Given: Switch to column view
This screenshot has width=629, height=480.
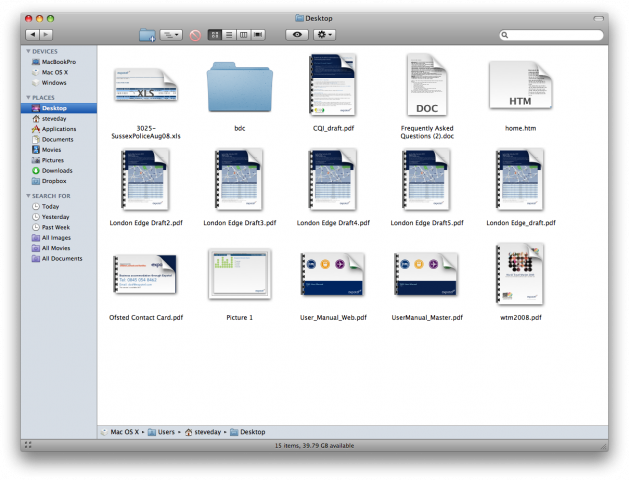Looking at the screenshot, I should pos(243,35).
